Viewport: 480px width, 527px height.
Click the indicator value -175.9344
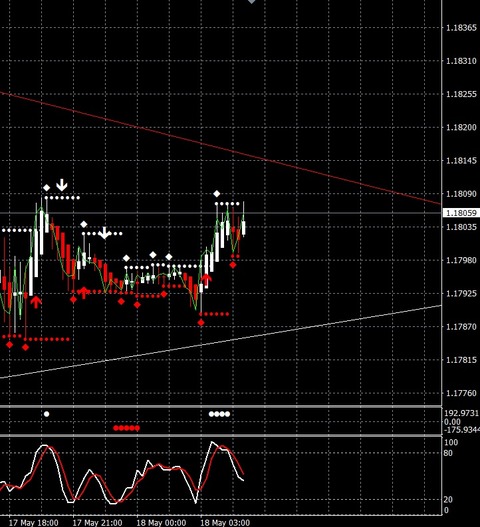(462, 430)
